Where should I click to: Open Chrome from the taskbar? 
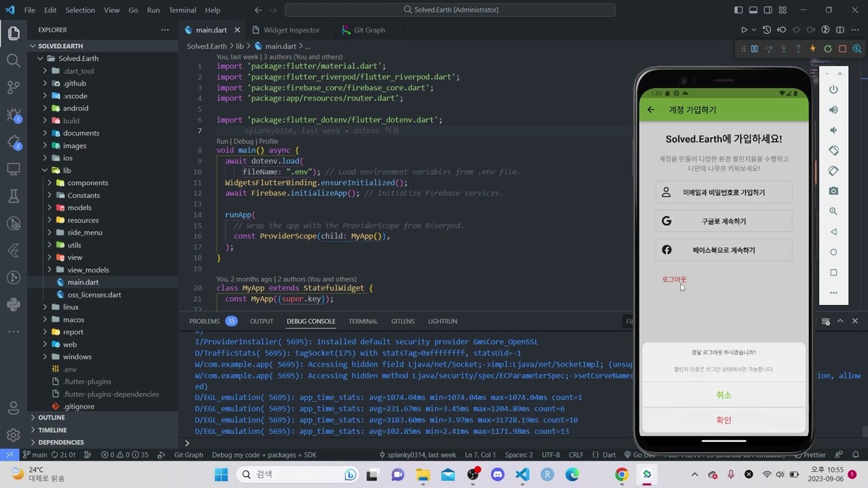(622, 474)
